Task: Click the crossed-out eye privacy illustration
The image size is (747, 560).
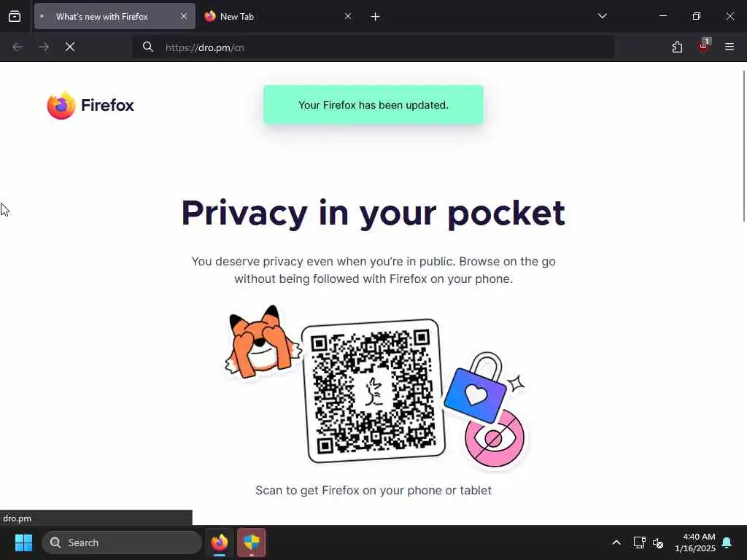Action: click(x=495, y=438)
